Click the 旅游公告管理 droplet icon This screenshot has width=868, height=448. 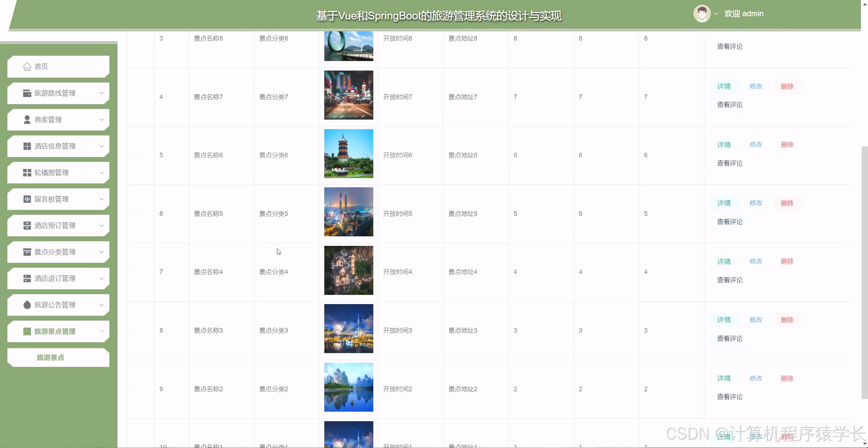pyautogui.click(x=27, y=305)
